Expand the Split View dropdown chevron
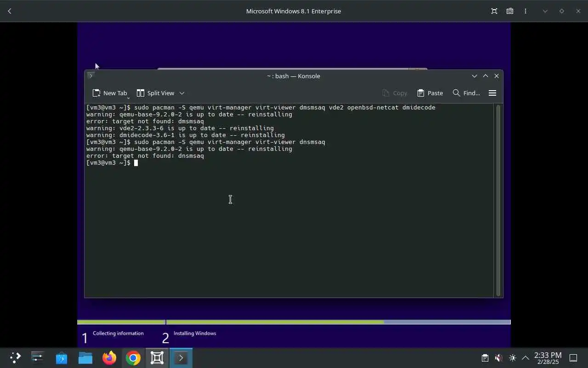588x368 pixels. click(x=182, y=93)
